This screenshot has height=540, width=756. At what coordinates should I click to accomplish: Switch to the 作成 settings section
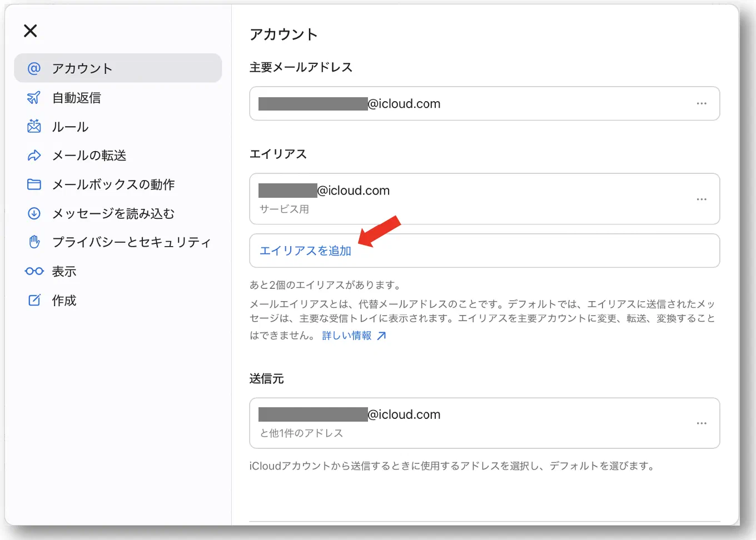pos(118,300)
